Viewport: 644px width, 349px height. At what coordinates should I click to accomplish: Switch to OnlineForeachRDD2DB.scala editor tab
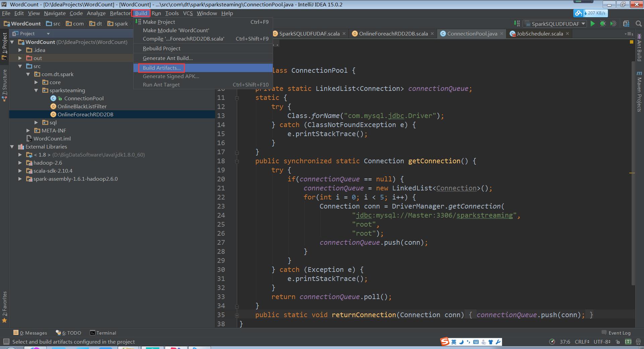click(393, 34)
